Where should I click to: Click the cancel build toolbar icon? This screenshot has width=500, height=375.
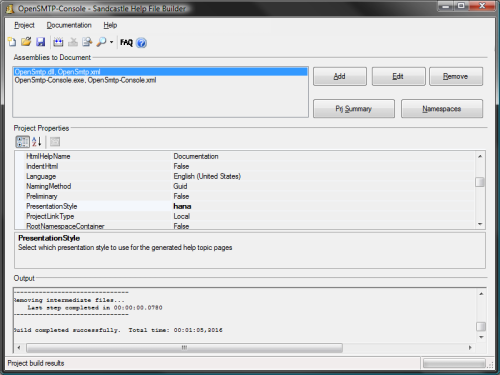pyautogui.click(x=73, y=42)
